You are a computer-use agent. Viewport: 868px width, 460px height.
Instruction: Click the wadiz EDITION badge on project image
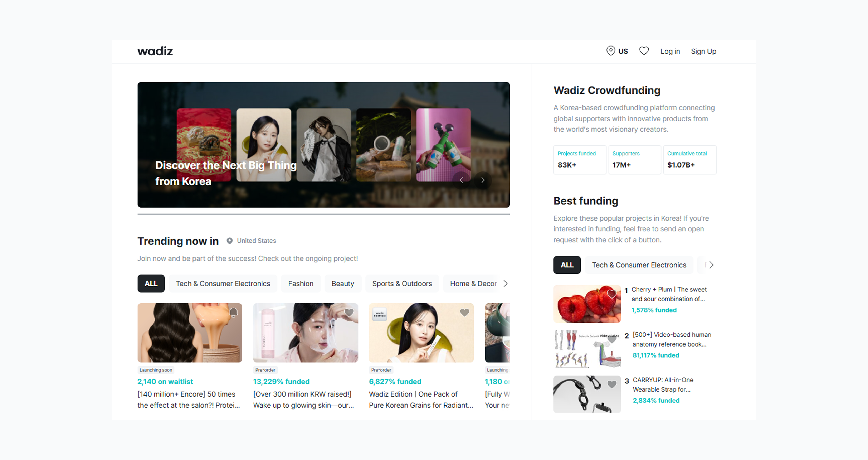click(379, 314)
